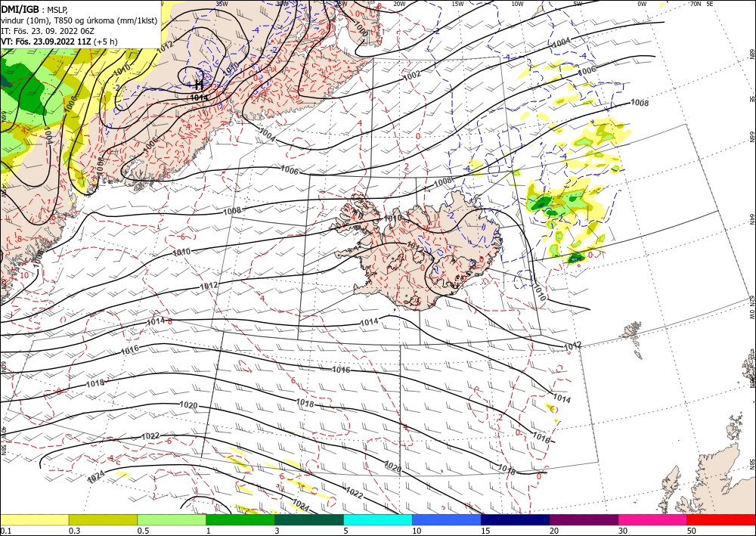Click the '15' legend value
The height and width of the screenshot is (536, 756).
486,531
